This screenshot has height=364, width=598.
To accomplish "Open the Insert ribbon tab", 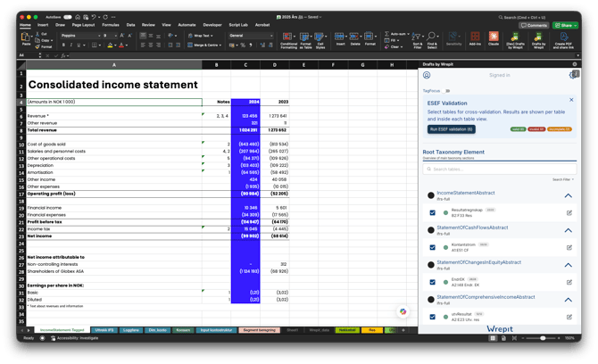I will coord(43,25).
